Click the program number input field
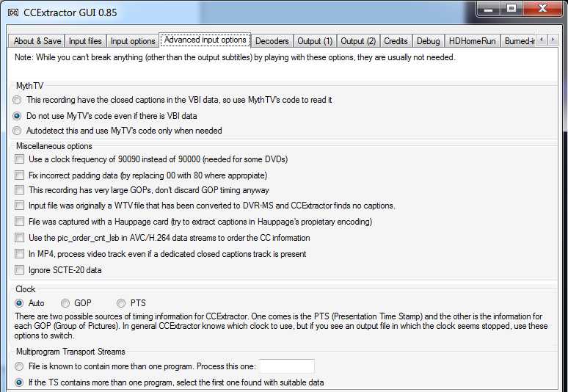The width and height of the screenshot is (568, 392). [287, 366]
